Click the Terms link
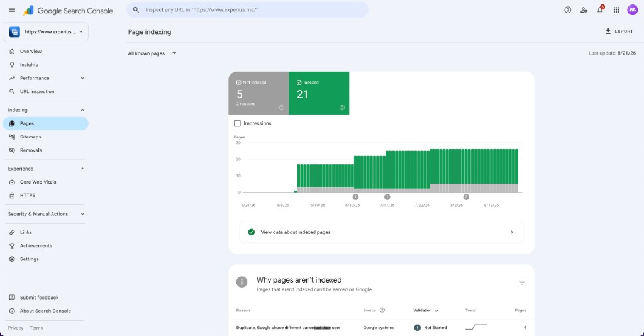Image resolution: width=644 pixels, height=336 pixels. pos(36,328)
